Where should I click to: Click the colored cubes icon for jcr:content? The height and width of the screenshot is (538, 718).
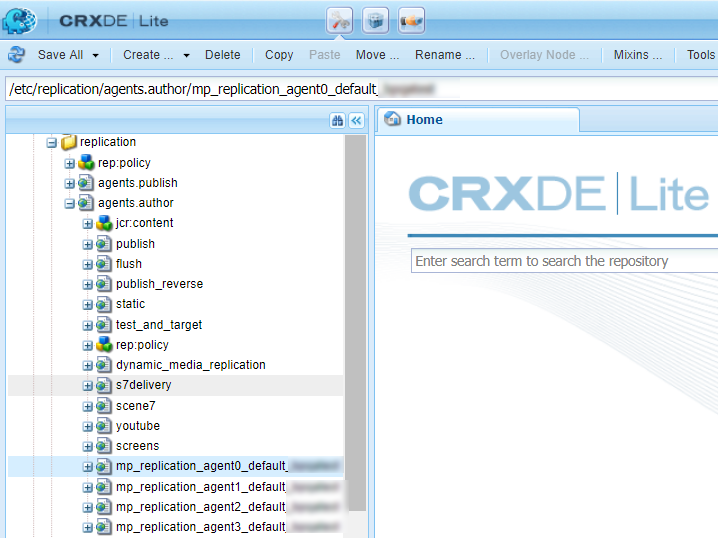(x=104, y=223)
